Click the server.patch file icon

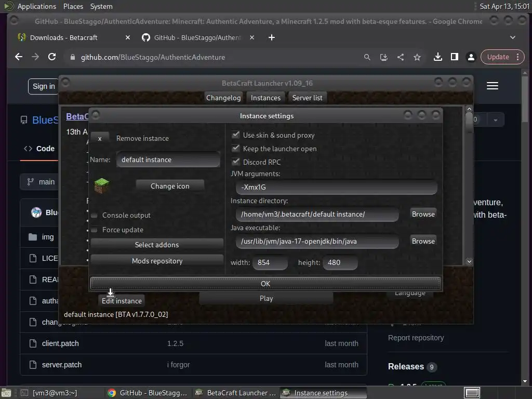(33, 365)
